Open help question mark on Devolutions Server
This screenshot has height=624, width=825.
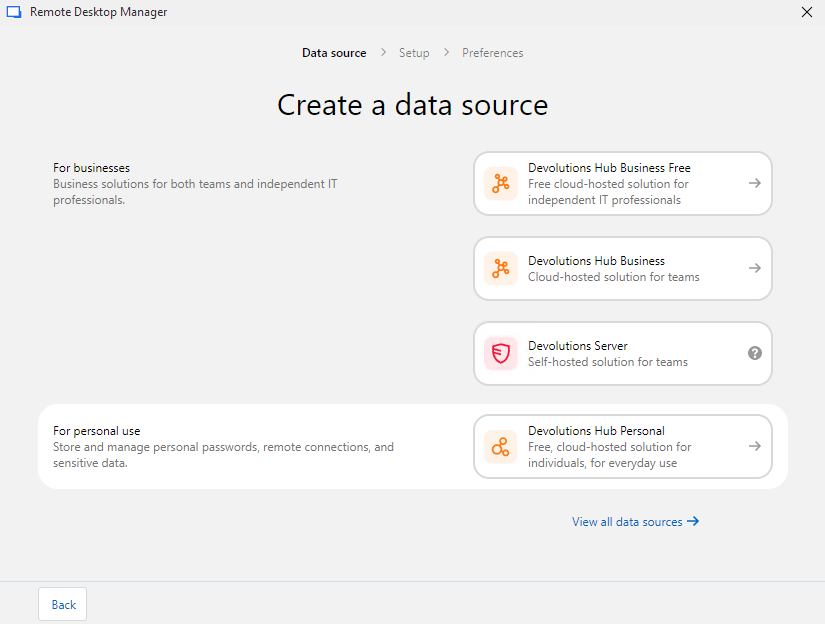755,353
